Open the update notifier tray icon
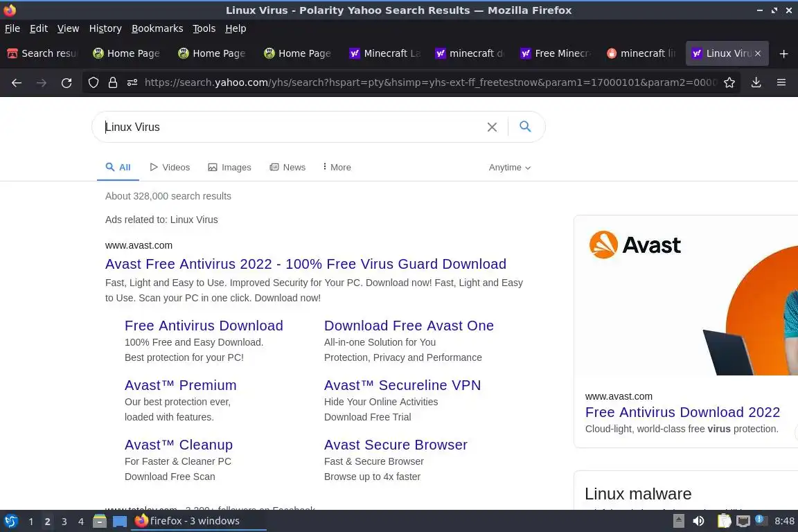This screenshot has height=532, width=798. (761, 520)
